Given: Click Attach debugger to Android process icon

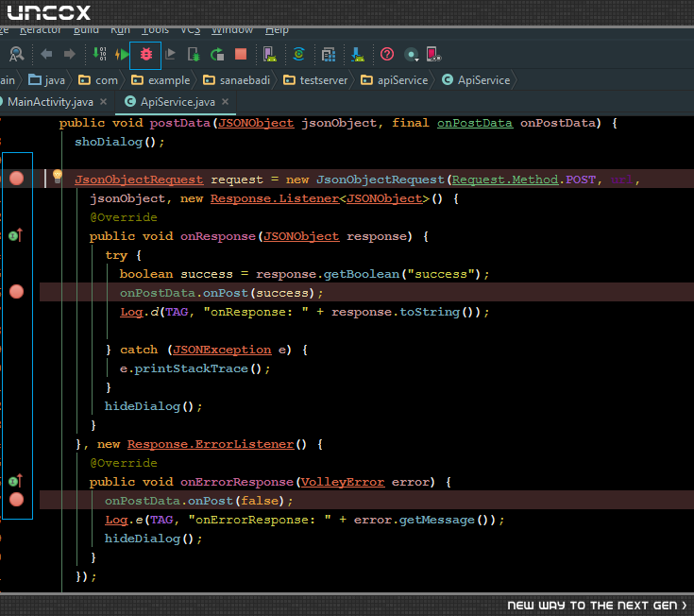Looking at the screenshot, I should pos(194,55).
